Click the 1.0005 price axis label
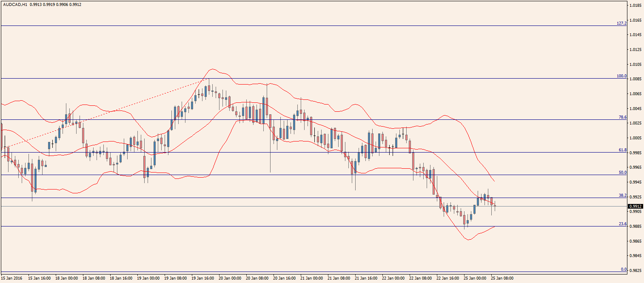The image size is (644, 283). [x=635, y=138]
